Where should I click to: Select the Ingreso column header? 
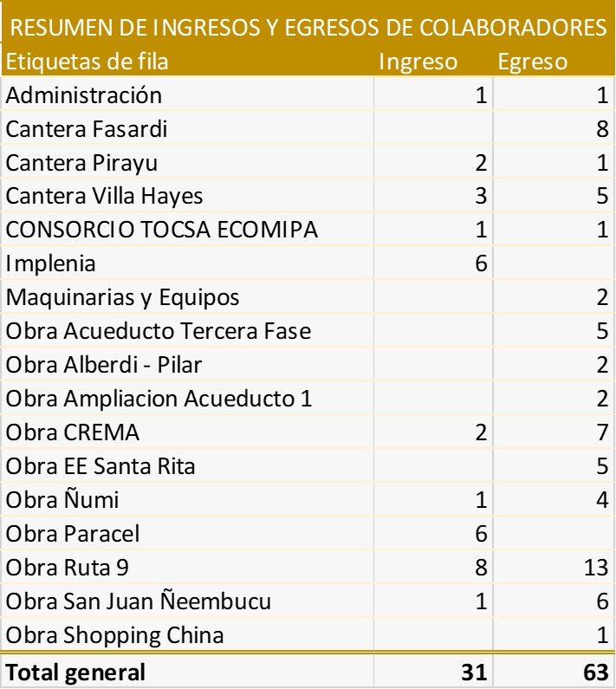point(418,62)
